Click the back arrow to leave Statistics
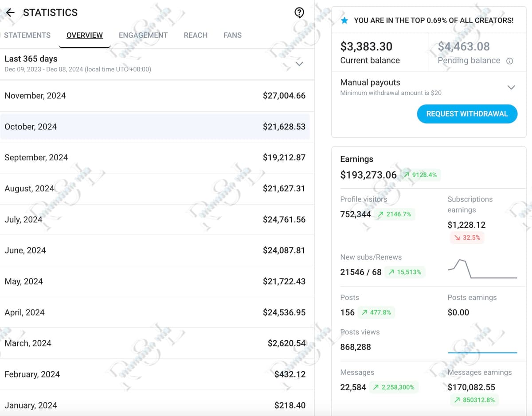532x416 pixels. [x=11, y=12]
